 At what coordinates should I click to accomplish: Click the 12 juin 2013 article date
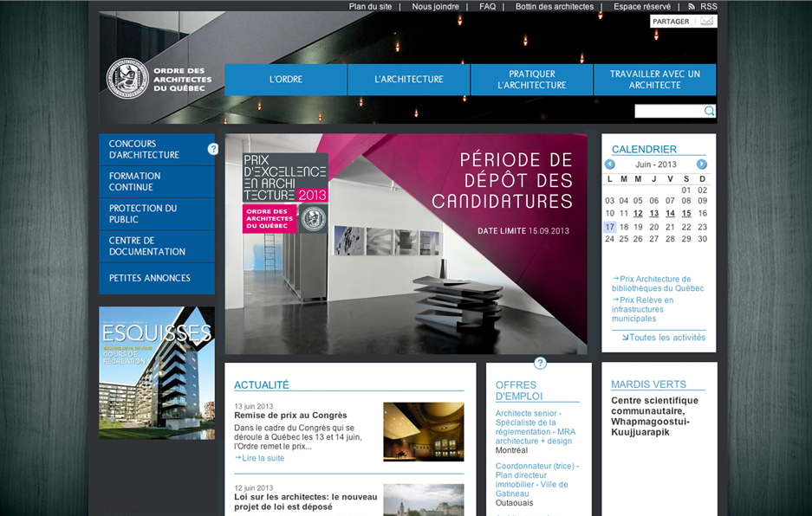coord(254,487)
